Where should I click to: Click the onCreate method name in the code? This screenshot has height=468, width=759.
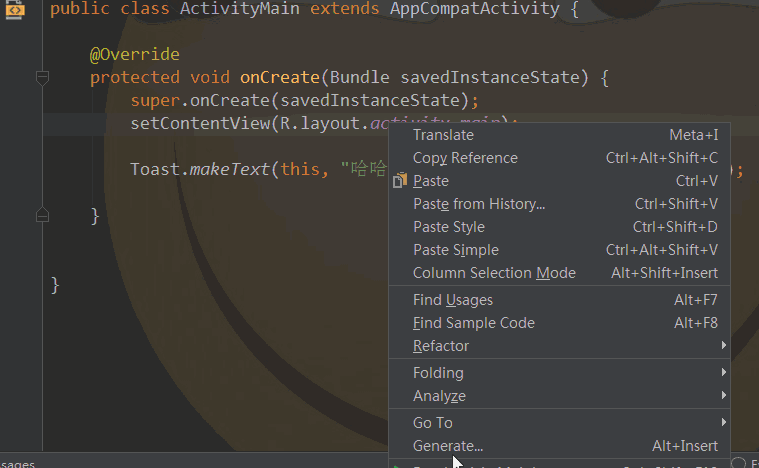(x=279, y=77)
